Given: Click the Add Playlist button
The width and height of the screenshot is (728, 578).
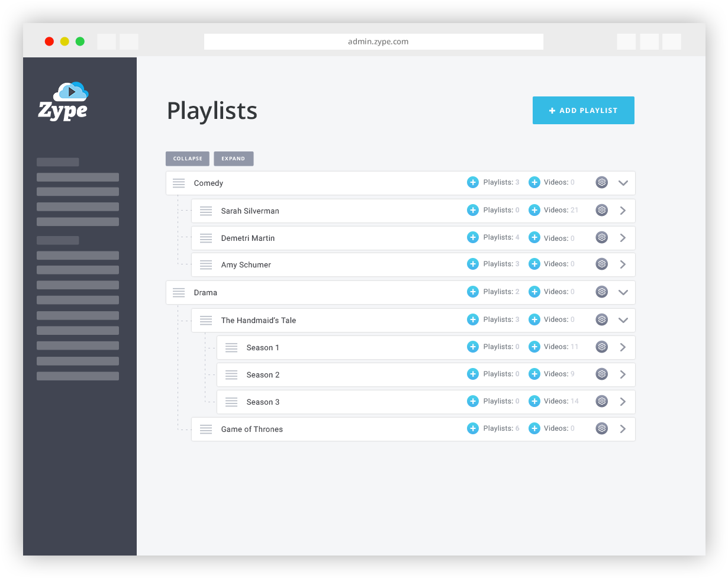Looking at the screenshot, I should tap(584, 111).
